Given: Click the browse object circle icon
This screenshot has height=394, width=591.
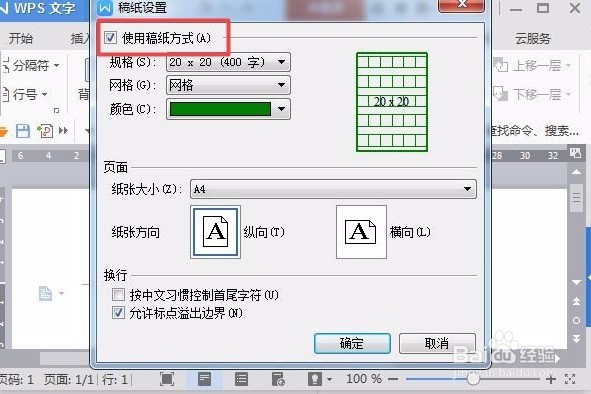Looking at the screenshot, I should (x=576, y=320).
